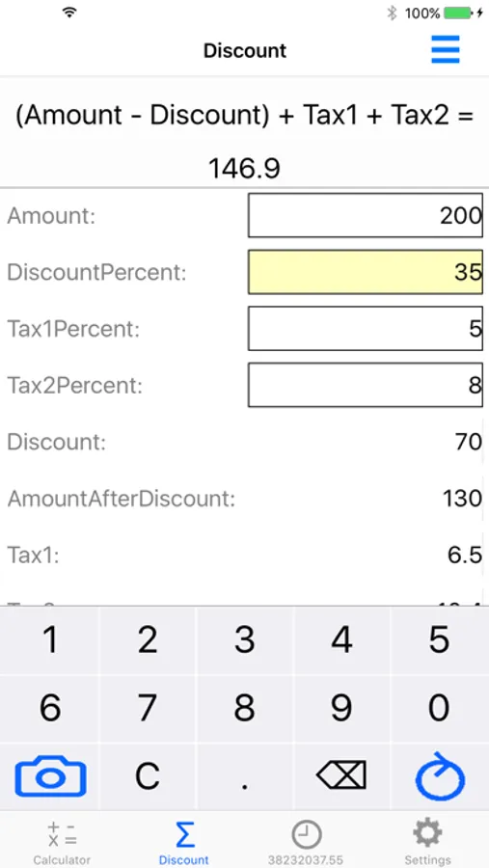
Task: Open the hamburger menu icon
Action: [x=446, y=49]
